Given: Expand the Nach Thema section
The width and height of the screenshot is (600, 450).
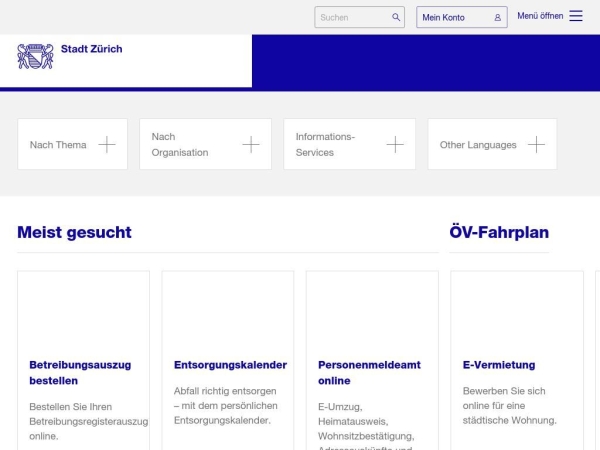Looking at the screenshot, I should tap(58, 145).
